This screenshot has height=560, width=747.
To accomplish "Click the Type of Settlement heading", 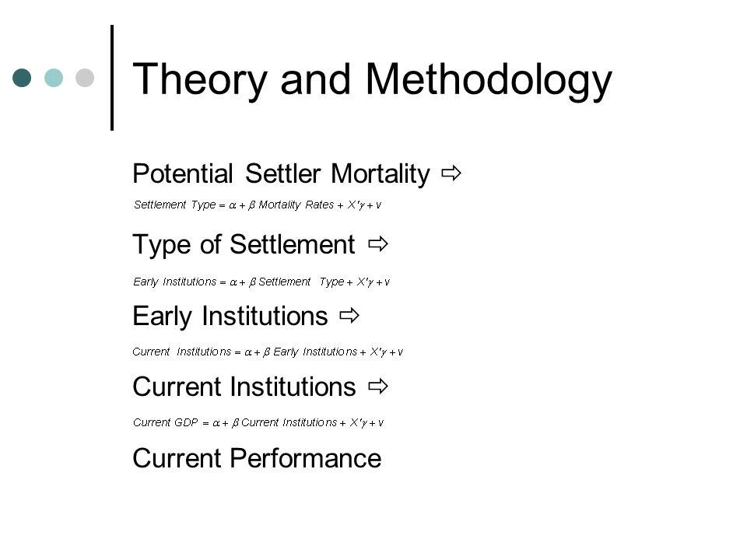I will (244, 245).
